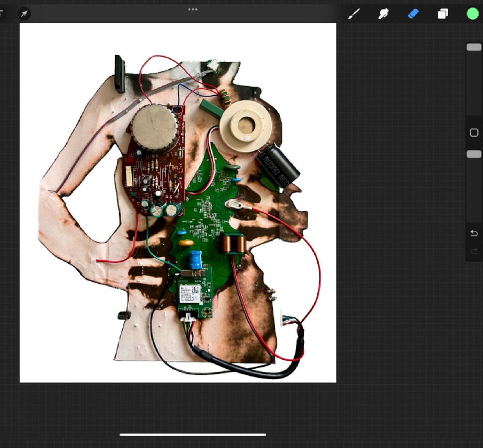Image resolution: width=483 pixels, height=448 pixels.
Task: Activate the Transform arrow tool
Action: [23, 13]
